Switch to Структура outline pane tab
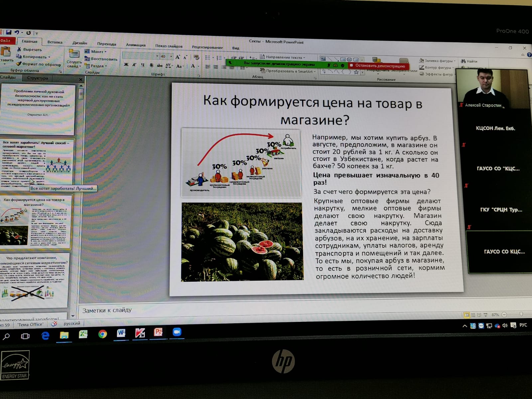 point(38,78)
